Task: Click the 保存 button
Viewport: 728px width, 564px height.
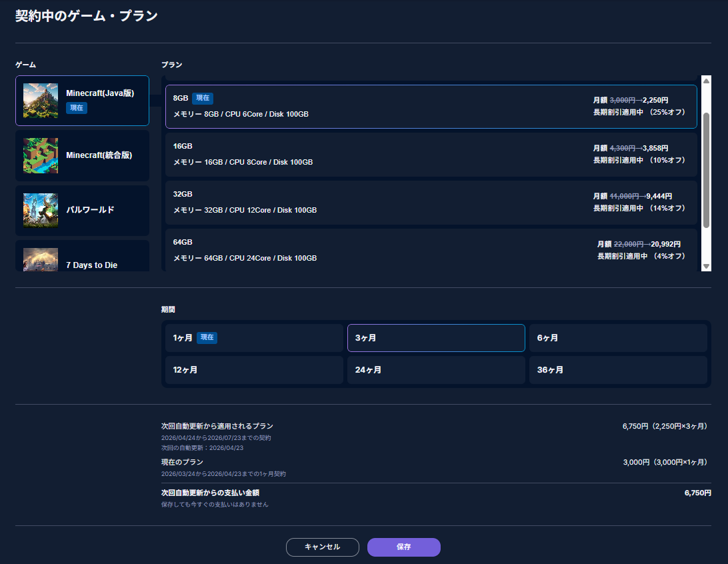Action: coord(403,547)
